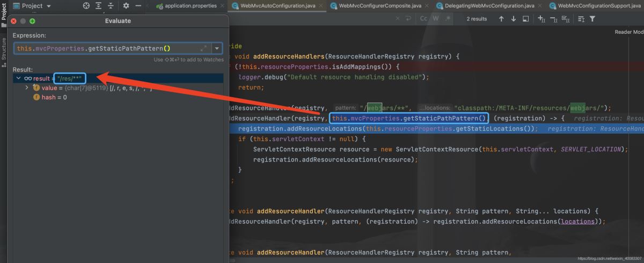Click the glasses watch icon beside result
Viewport: 644px width, 263px height.
(x=28, y=78)
